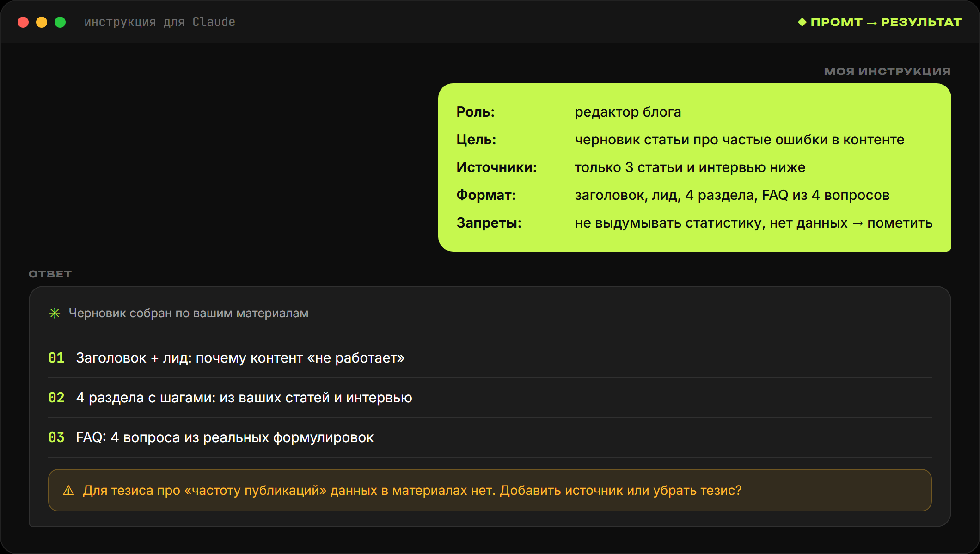Click the yellow minimize window dot
Screen dimensions: 980x554
tap(42, 22)
